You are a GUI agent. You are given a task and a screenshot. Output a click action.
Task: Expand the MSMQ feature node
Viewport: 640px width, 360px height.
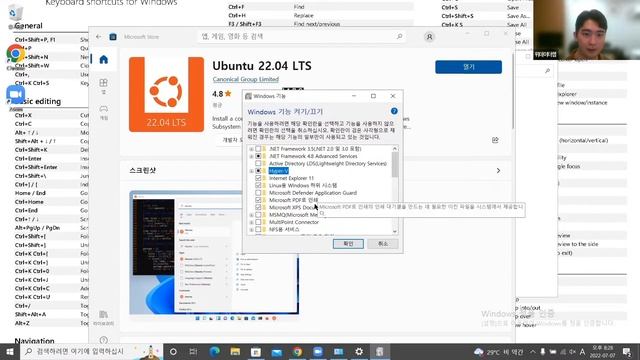251,215
